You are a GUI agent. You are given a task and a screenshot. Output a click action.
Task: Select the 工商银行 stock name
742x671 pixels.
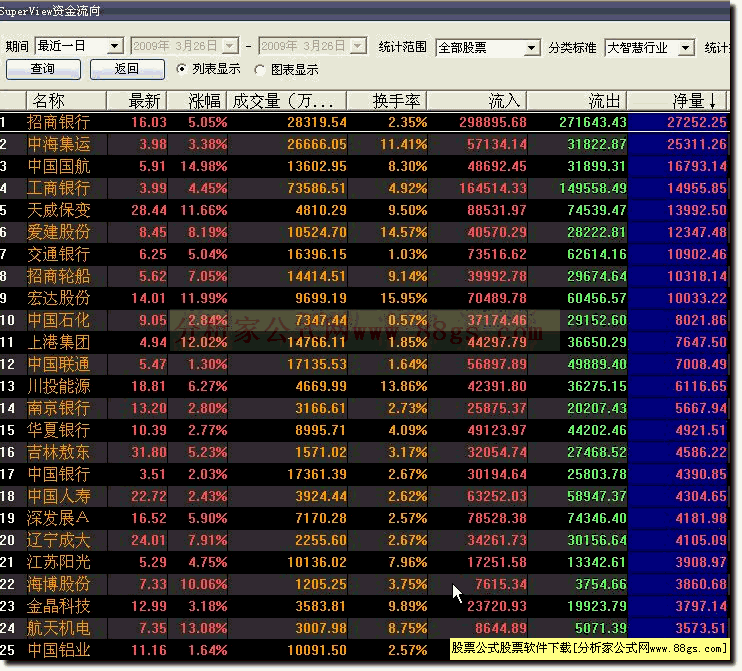tap(59, 188)
